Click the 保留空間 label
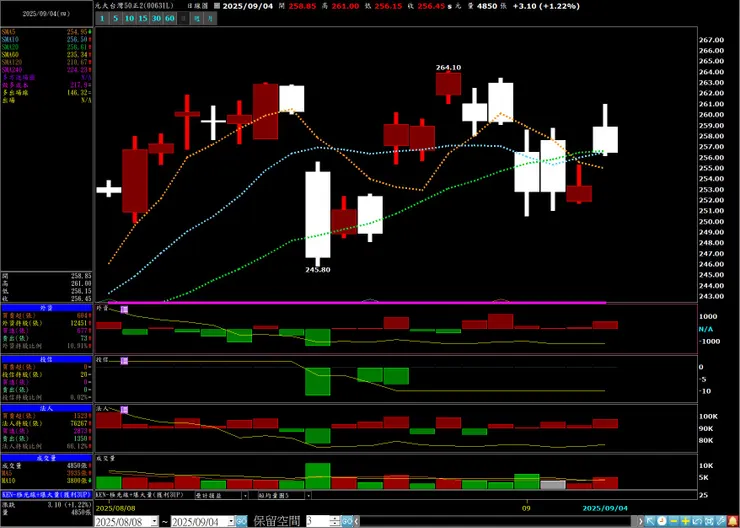Screen dimensions: 740x528 [x=277, y=521]
